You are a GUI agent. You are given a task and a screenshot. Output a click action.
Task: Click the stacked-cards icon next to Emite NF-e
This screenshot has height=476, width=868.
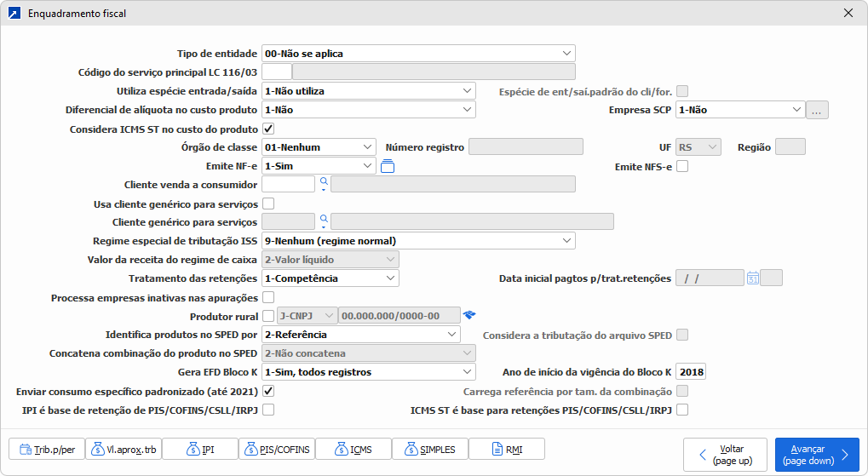click(x=388, y=166)
